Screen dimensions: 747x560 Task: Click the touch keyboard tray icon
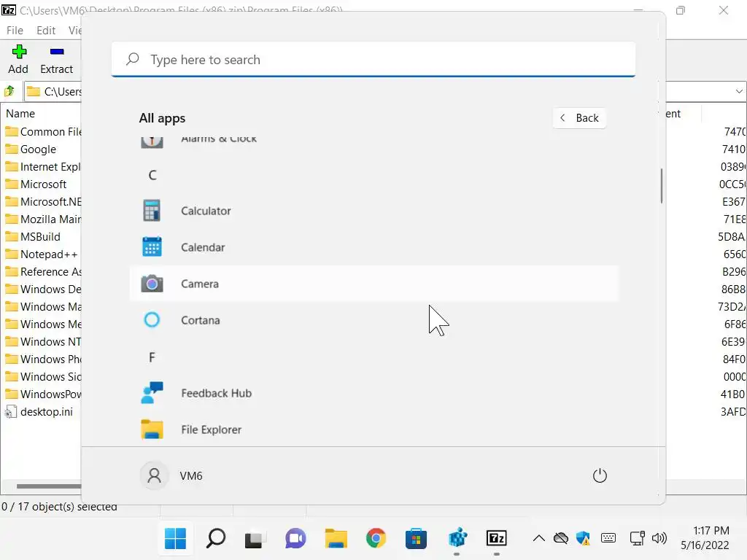coord(608,539)
